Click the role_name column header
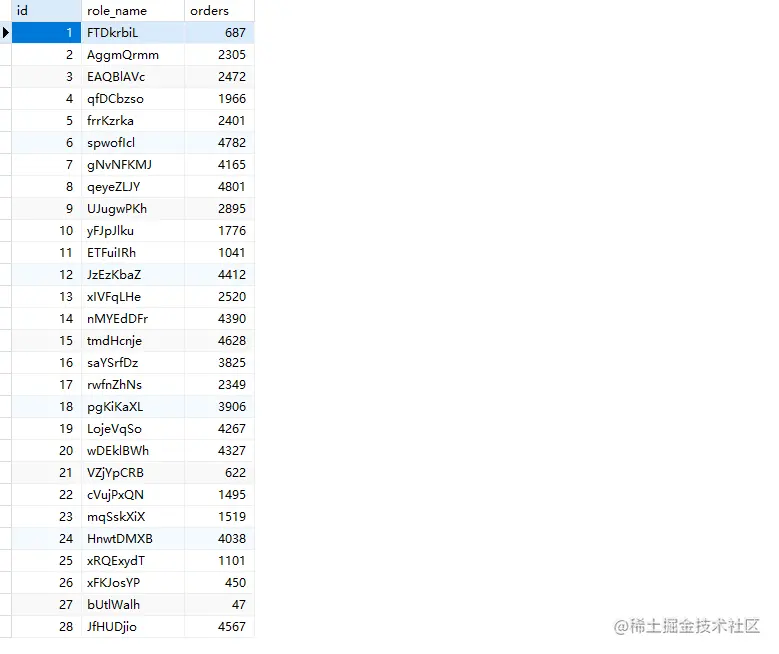 133,10
